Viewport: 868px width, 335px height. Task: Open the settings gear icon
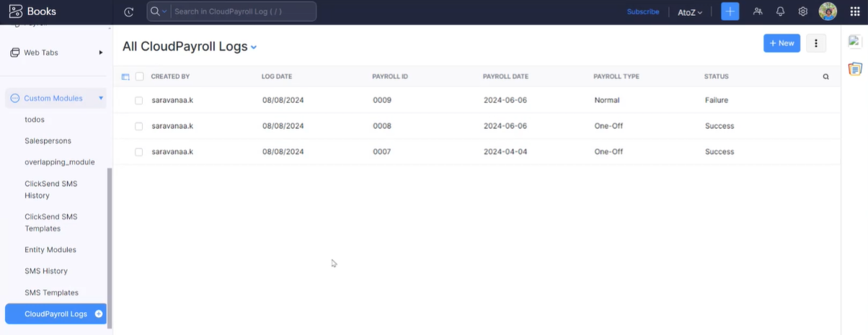[802, 12]
